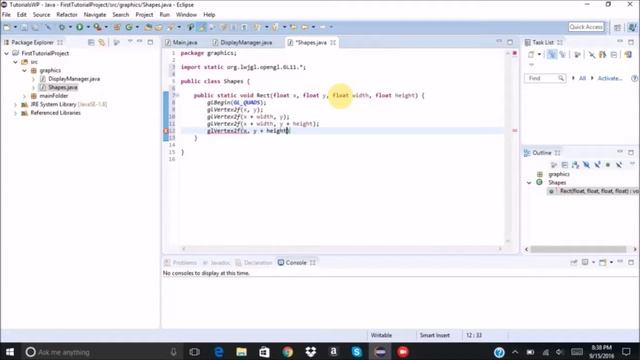The width and height of the screenshot is (640, 360).
Task: Open the Declaration tab in bottom panel
Action: click(254, 262)
